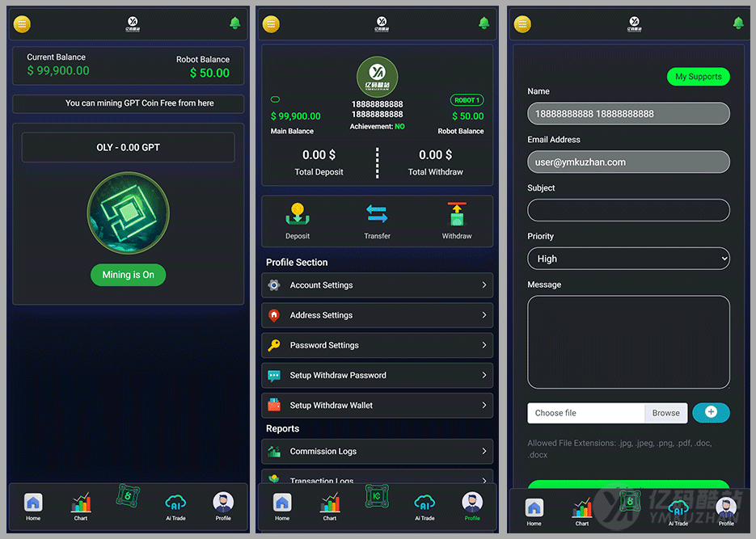Open the Password Settings row

(x=377, y=345)
